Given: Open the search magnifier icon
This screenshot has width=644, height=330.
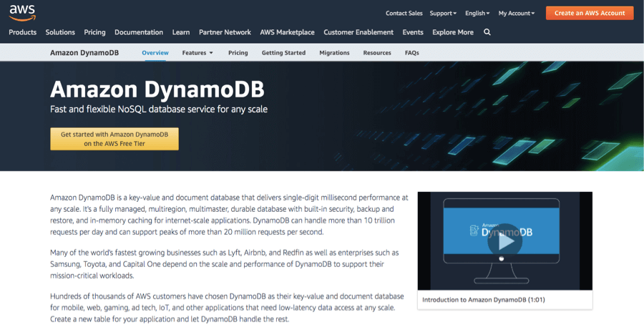Looking at the screenshot, I should [487, 32].
